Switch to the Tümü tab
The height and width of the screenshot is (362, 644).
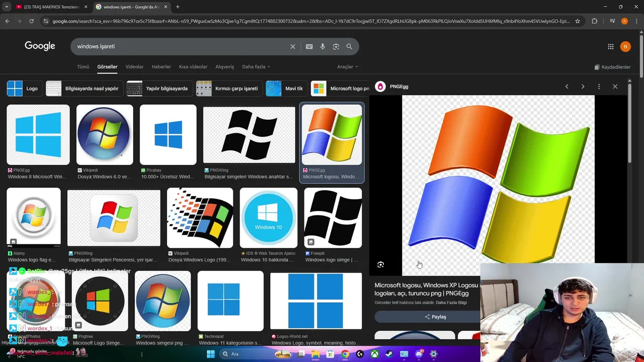click(x=83, y=67)
